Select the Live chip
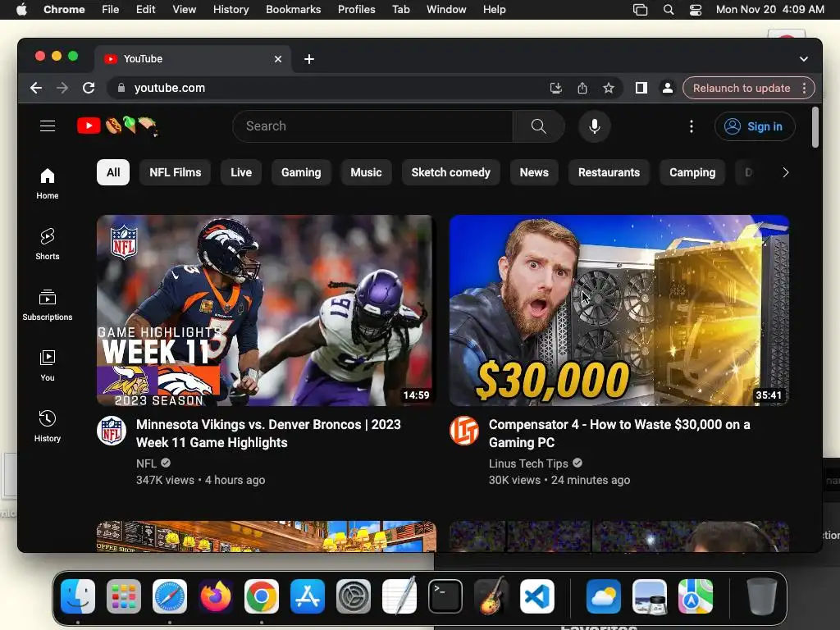The width and height of the screenshot is (840, 630). coord(241,172)
